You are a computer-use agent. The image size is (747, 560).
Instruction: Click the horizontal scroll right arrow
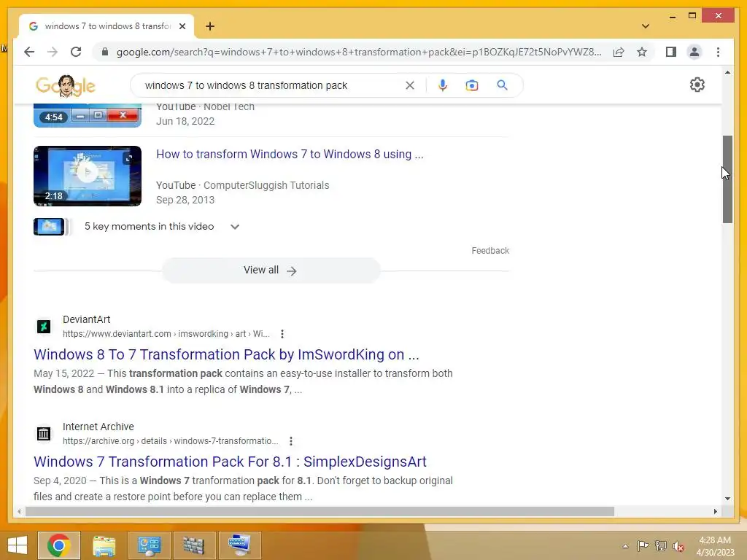click(x=715, y=511)
